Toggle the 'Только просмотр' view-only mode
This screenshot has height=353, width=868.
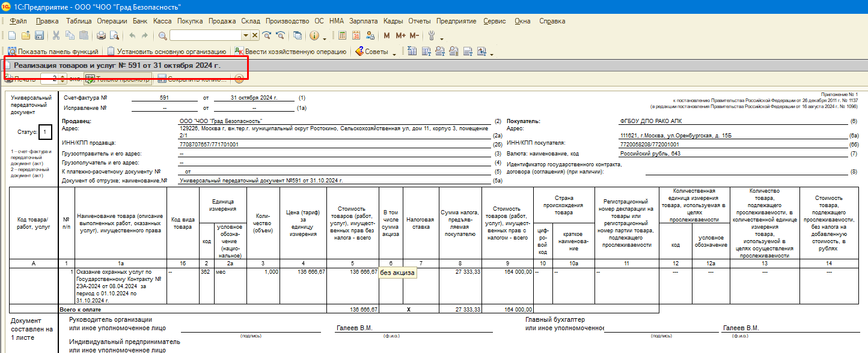coord(117,79)
